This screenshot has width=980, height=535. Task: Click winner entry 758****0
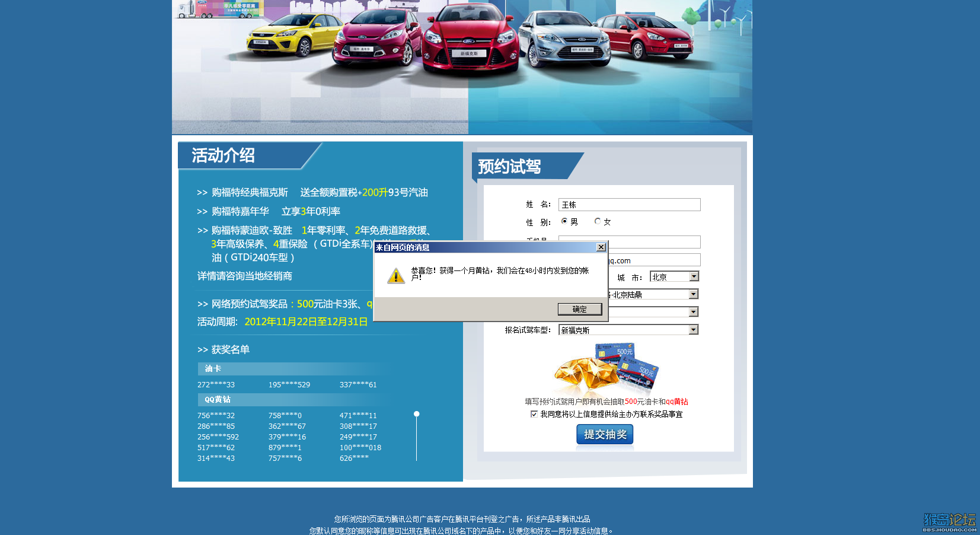[x=285, y=415]
